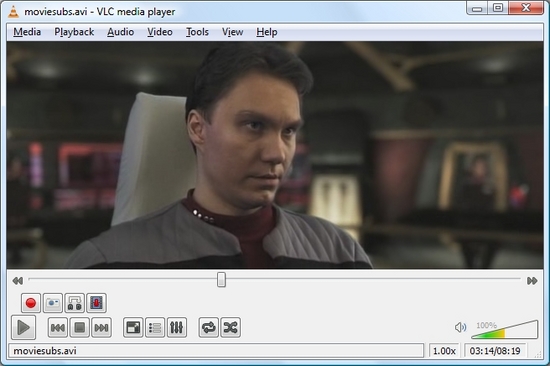
Task: Jump to the previous media item
Action: (58, 328)
